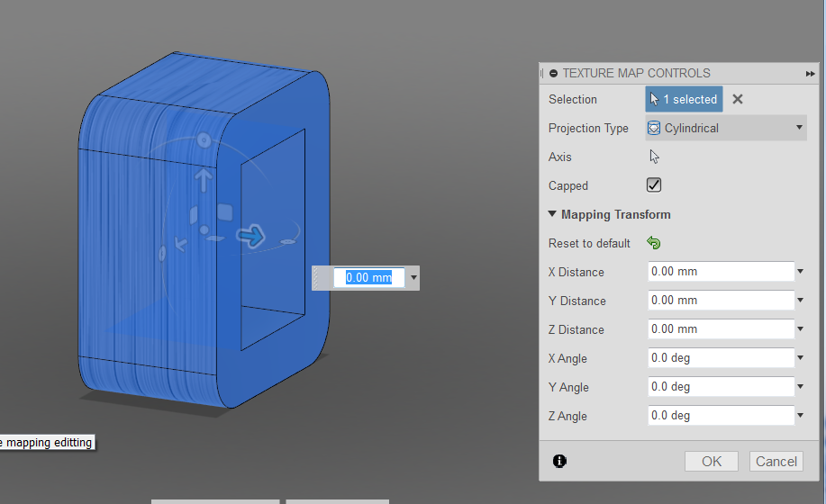The image size is (826, 504).
Task: Confirm texture mapping with OK
Action: [x=712, y=462]
